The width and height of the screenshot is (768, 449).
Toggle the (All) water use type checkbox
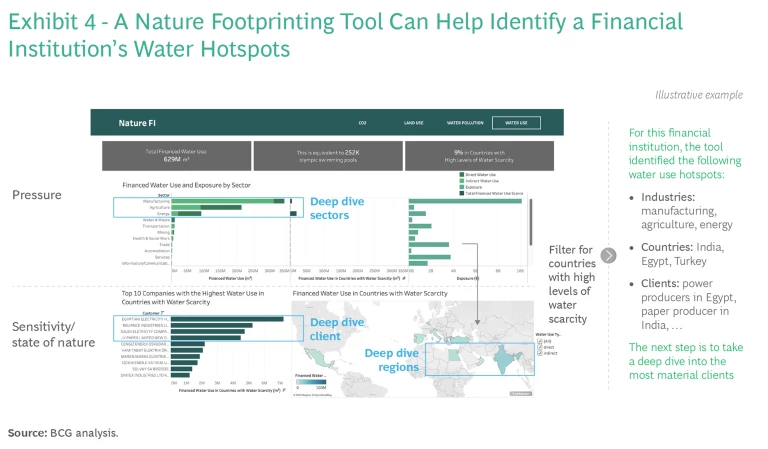[541, 340]
